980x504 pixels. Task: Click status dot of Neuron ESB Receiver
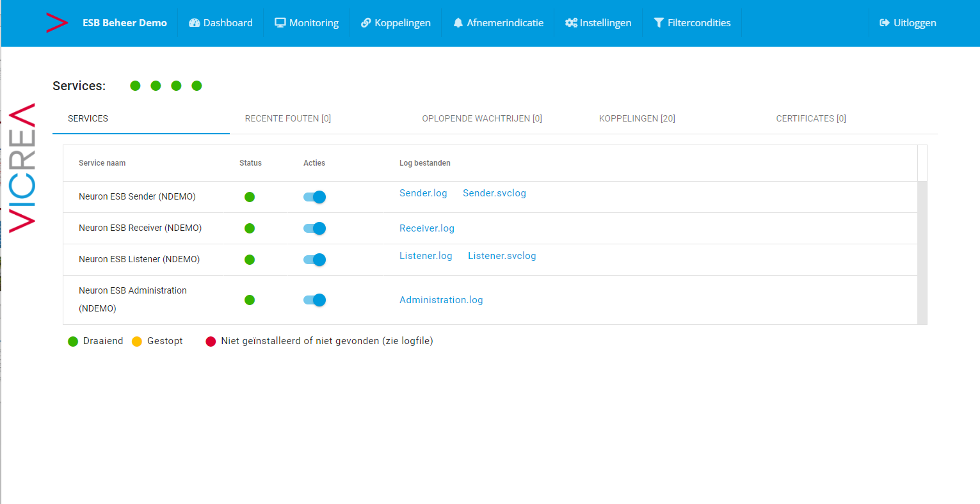pos(250,228)
